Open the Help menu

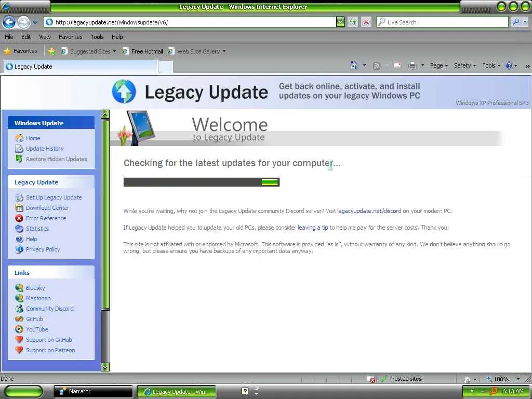pos(117,37)
